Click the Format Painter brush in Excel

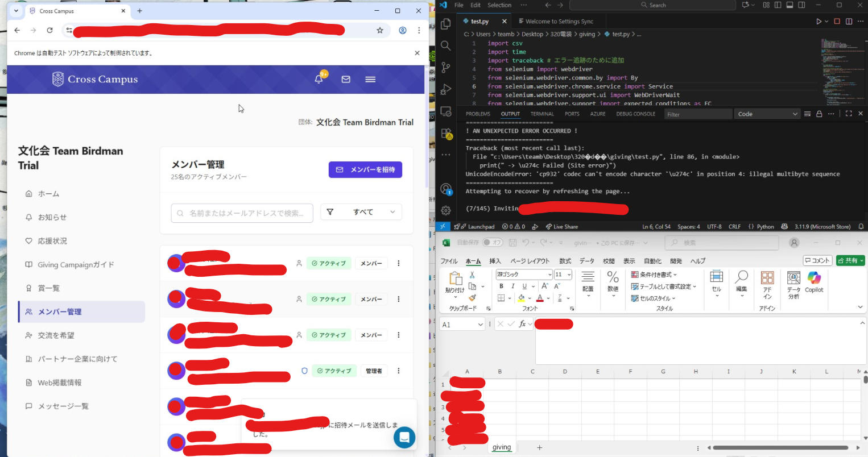(x=472, y=298)
